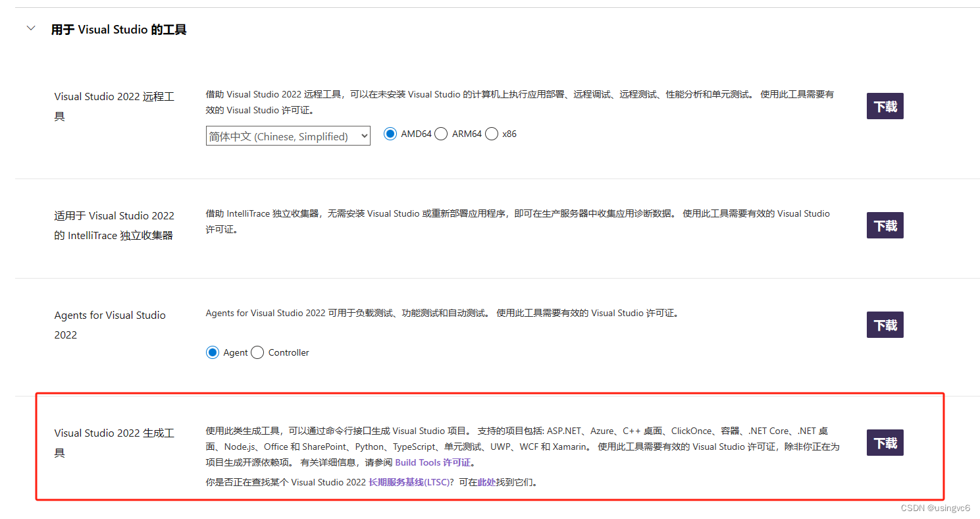Download the IntelliTrace 独立收集器
980x519 pixels.
pyautogui.click(x=885, y=225)
